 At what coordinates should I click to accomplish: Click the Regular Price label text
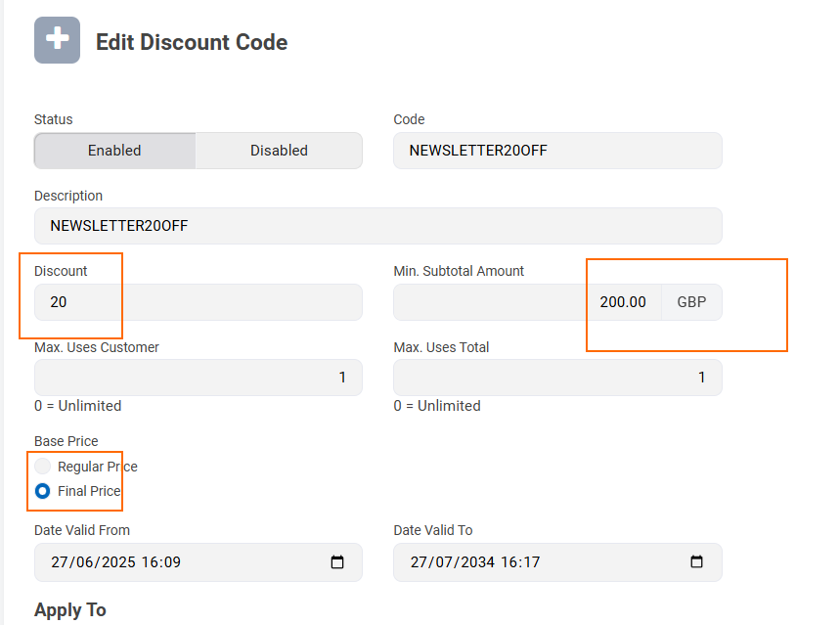pyautogui.click(x=98, y=467)
